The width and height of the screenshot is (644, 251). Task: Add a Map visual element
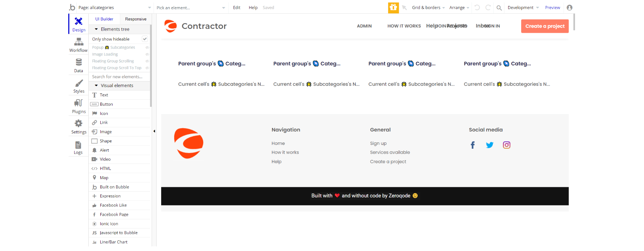click(120, 178)
